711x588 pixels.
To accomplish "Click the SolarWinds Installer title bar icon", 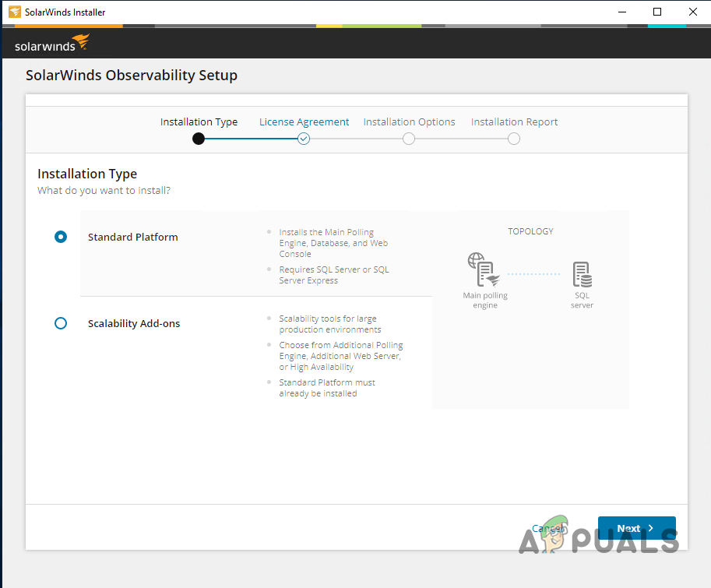I will coord(15,12).
